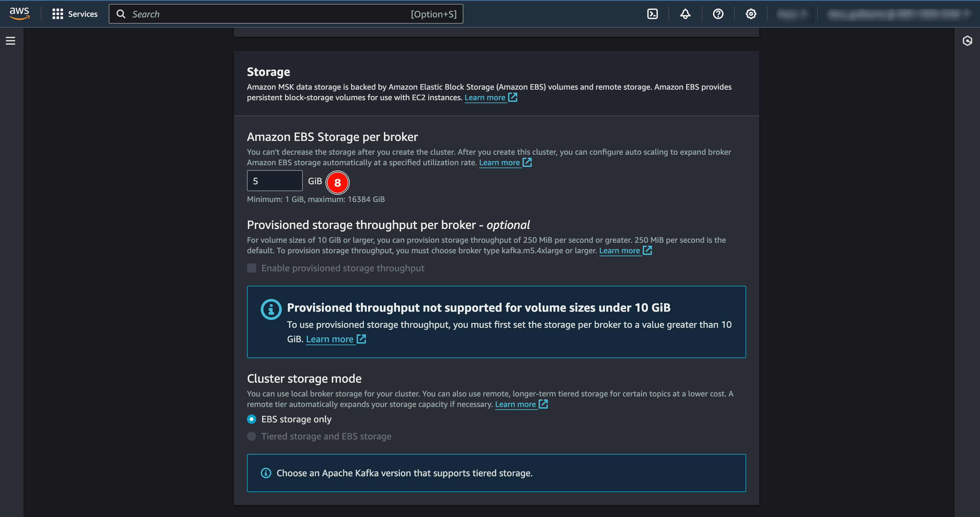The width and height of the screenshot is (980, 517).
Task: Select Tiered storage and EBS storage option
Action: pyautogui.click(x=251, y=436)
